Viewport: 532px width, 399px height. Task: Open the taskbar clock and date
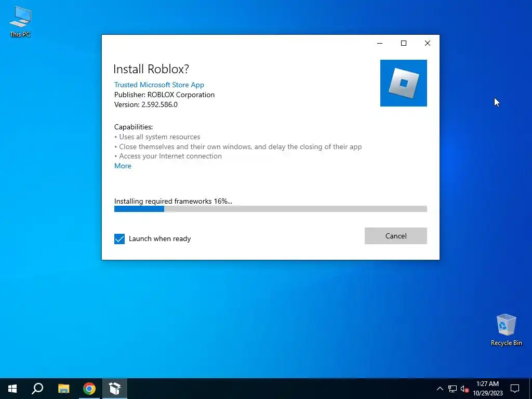click(x=487, y=389)
